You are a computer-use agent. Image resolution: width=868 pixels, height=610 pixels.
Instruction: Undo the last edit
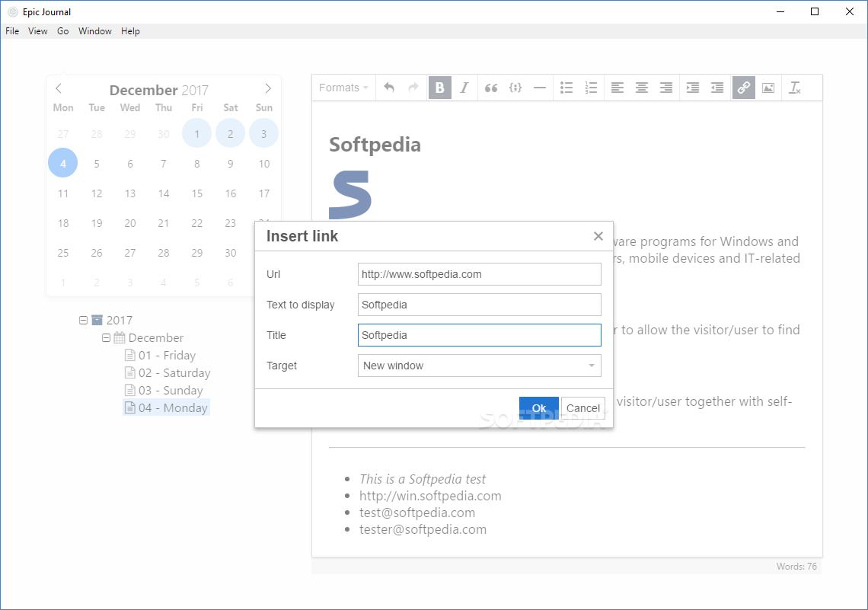pyautogui.click(x=389, y=88)
